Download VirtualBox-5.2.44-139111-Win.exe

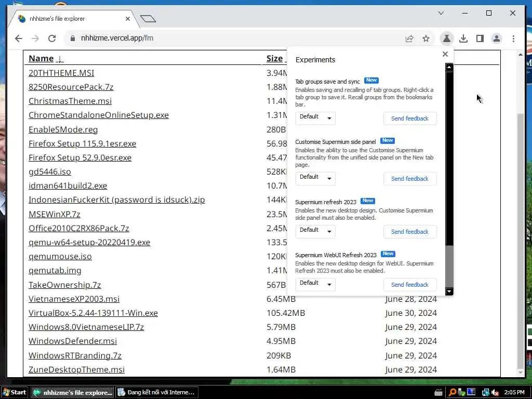(93, 313)
